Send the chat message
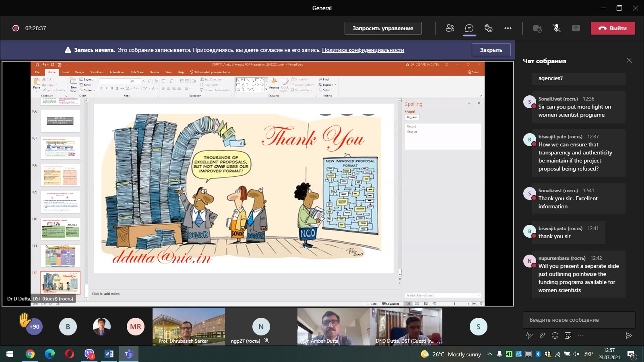Screen dimensions: 644x362 pos(629,335)
